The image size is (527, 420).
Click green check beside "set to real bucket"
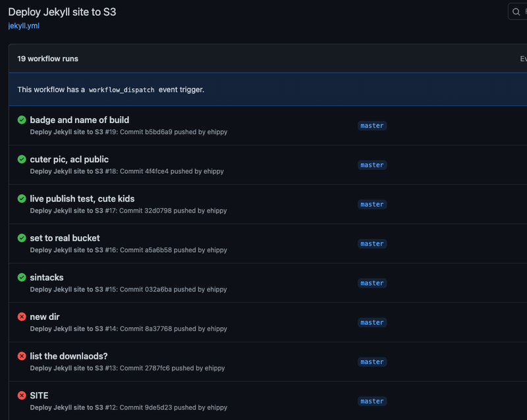tap(20, 238)
